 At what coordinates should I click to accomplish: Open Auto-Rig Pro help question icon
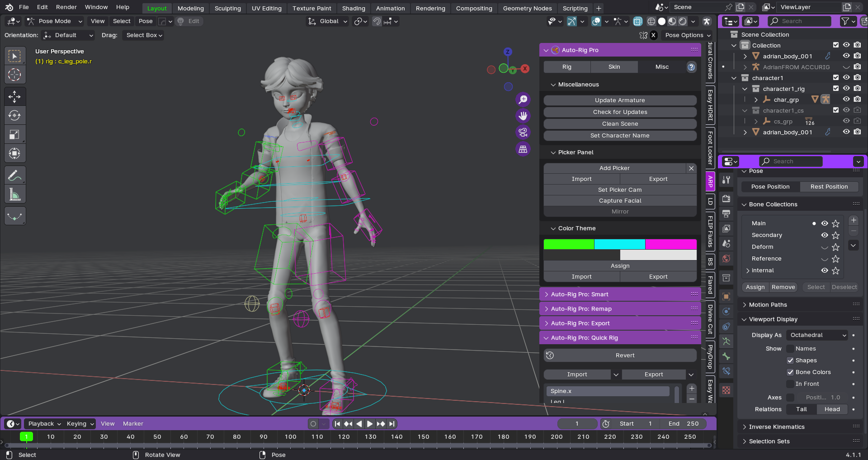point(691,67)
